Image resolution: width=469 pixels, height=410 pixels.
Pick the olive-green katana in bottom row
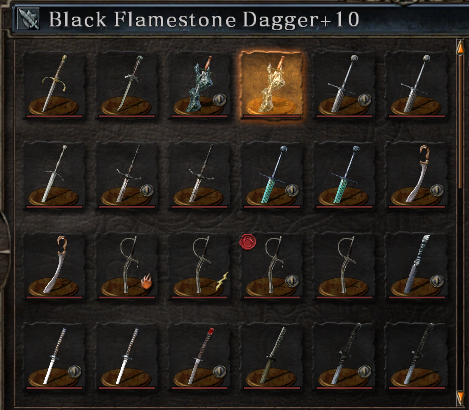pyautogui.click(x=272, y=357)
